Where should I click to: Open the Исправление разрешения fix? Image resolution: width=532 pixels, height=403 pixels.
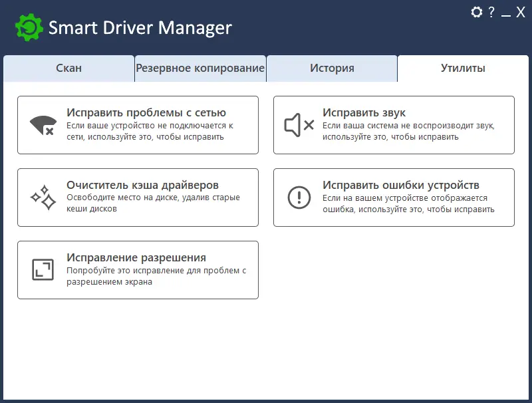pos(138,269)
